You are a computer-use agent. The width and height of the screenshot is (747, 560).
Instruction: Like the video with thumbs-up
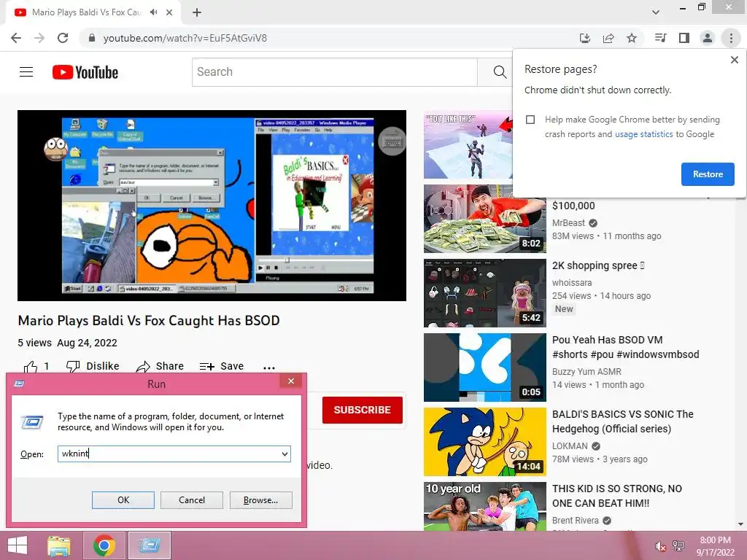(x=36, y=367)
